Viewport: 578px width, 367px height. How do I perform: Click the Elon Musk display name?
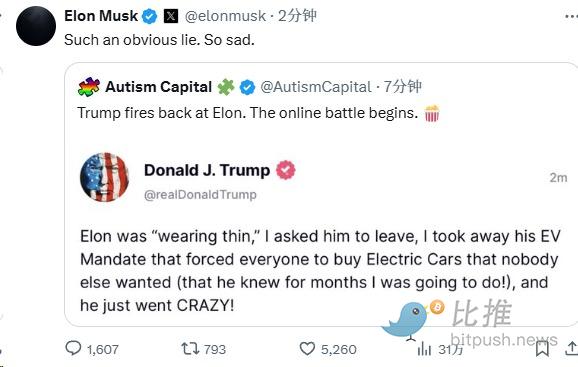[x=101, y=16]
